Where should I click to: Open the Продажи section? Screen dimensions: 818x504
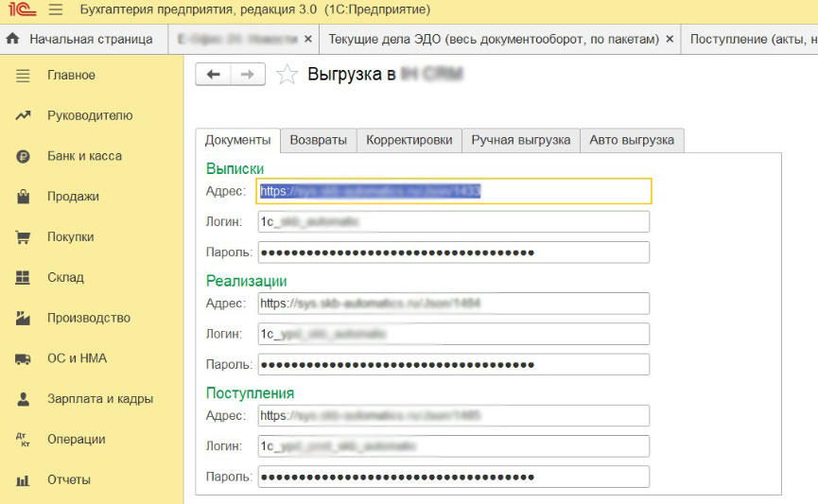[x=73, y=196]
